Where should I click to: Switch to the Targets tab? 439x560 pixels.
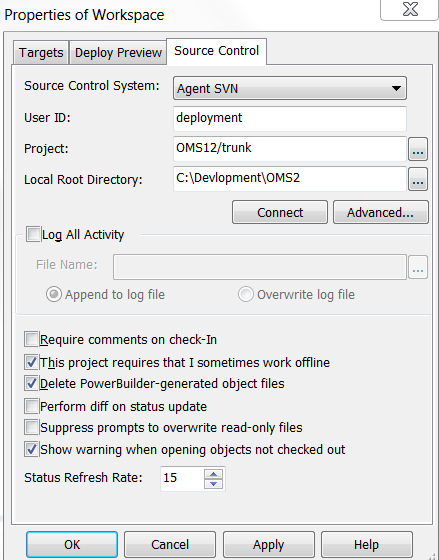41,52
